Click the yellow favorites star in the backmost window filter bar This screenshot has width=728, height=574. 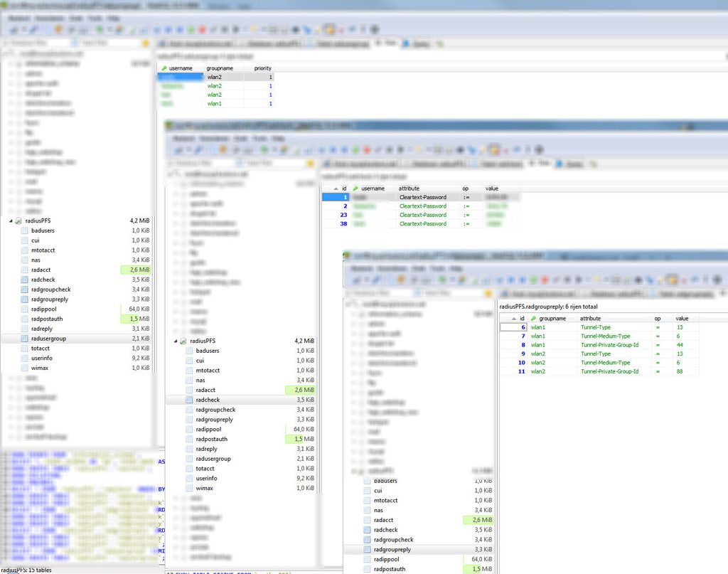(x=146, y=43)
